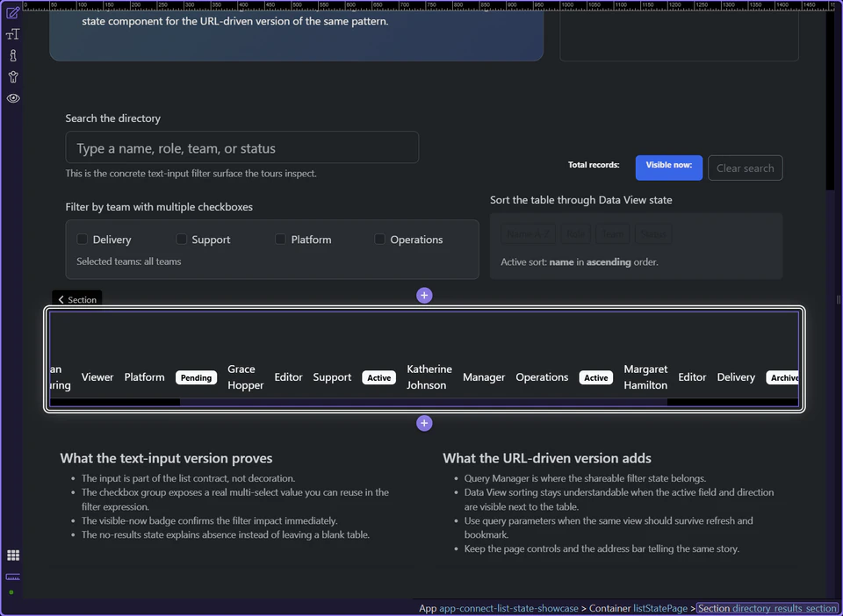This screenshot has width=843, height=616.
Task: Click Active badge in Grace Hopper row
Action: tap(379, 377)
